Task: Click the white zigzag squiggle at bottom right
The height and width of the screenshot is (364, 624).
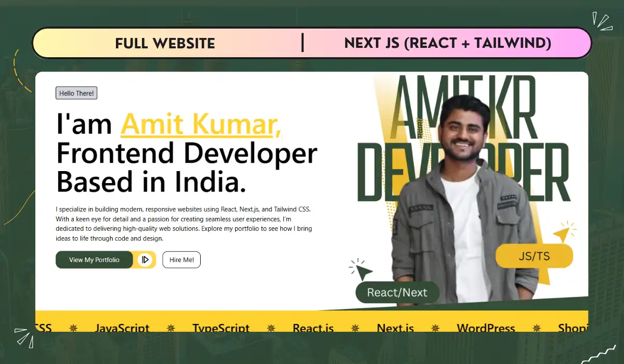Action: (x=598, y=355)
